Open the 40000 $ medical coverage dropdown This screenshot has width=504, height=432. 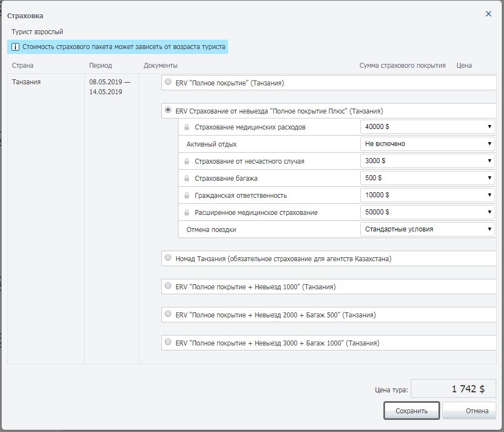[x=427, y=127]
